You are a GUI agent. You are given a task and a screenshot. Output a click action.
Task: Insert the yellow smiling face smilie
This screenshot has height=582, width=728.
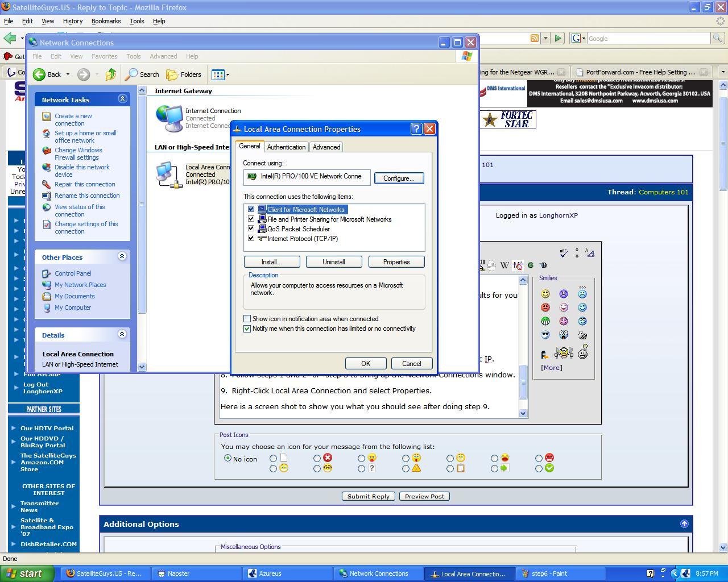(x=545, y=294)
